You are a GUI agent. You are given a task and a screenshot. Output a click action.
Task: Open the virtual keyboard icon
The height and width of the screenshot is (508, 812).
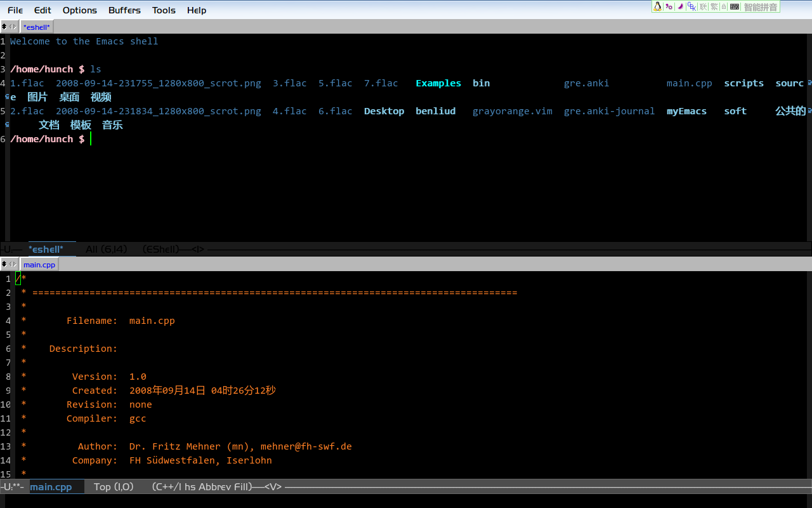(x=735, y=6)
